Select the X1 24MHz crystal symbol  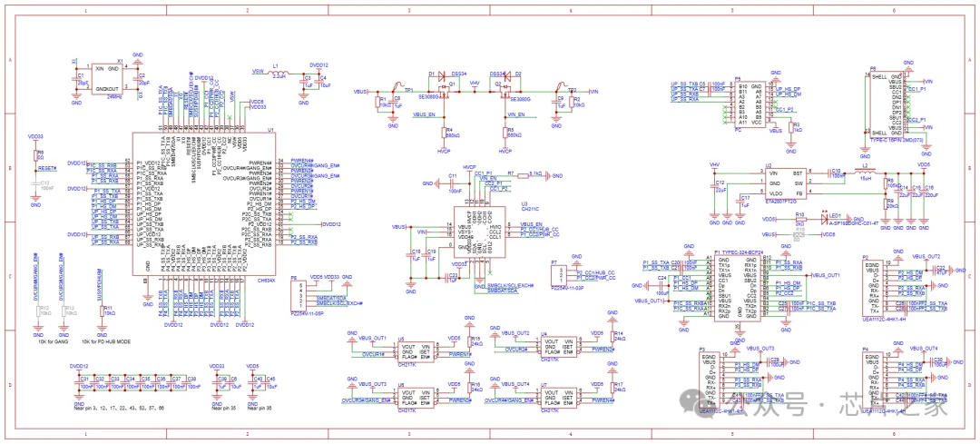[107, 78]
